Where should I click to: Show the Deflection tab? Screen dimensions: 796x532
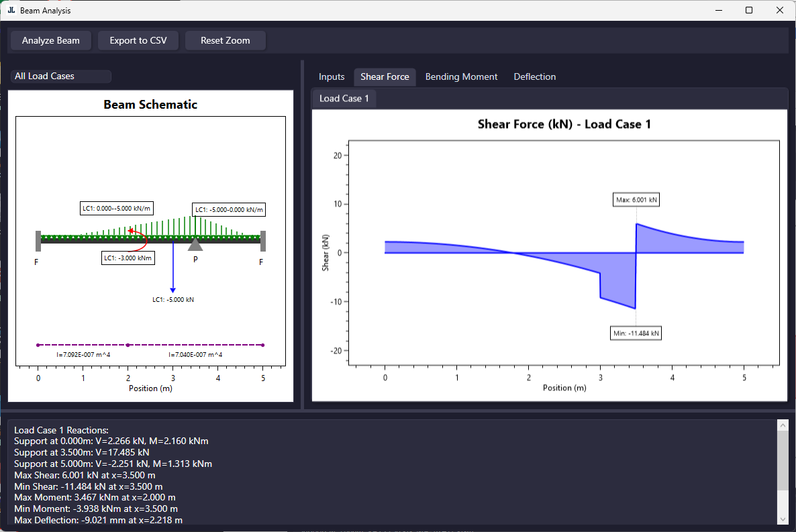(x=534, y=77)
